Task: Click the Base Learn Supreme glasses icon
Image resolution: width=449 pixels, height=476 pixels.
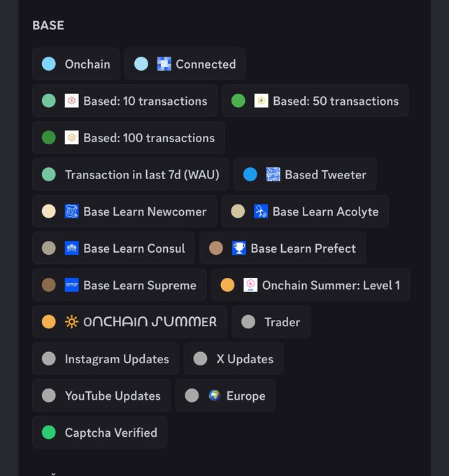Action: [71, 285]
